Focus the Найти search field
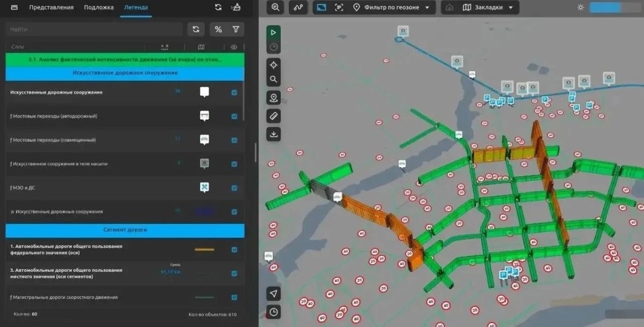 [94, 29]
